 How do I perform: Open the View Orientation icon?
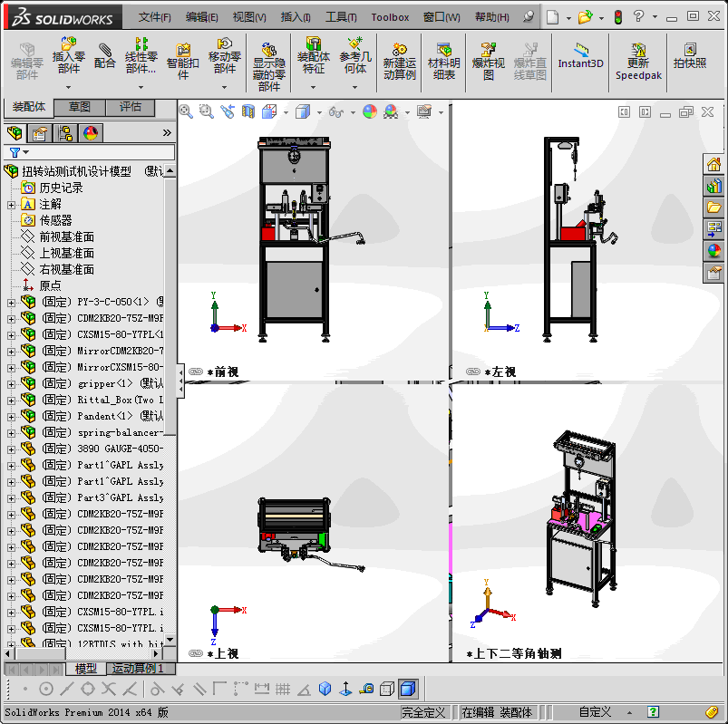click(269, 111)
